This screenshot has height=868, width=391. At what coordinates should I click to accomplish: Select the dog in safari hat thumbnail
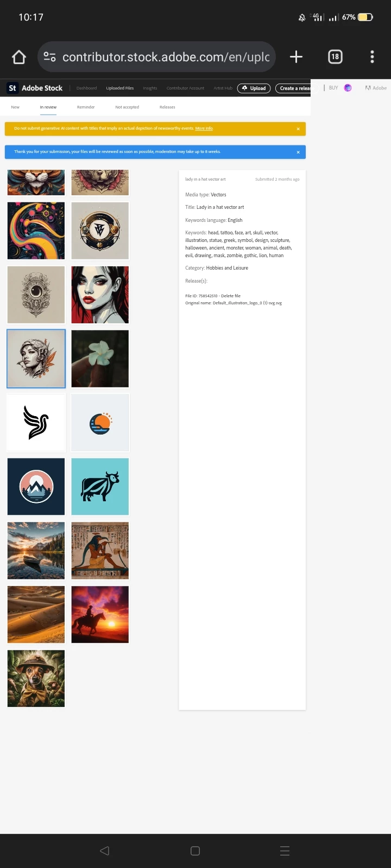36,678
